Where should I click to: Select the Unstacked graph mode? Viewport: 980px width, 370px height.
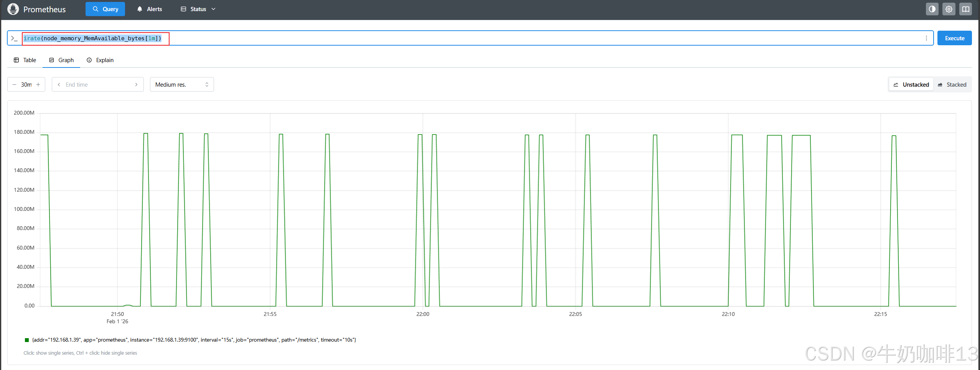[911, 85]
